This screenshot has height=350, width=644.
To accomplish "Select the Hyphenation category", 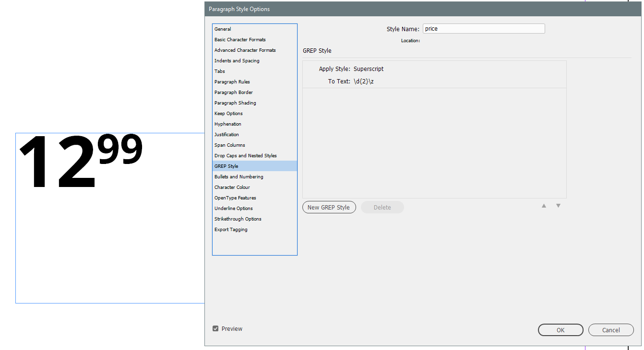I will click(228, 124).
